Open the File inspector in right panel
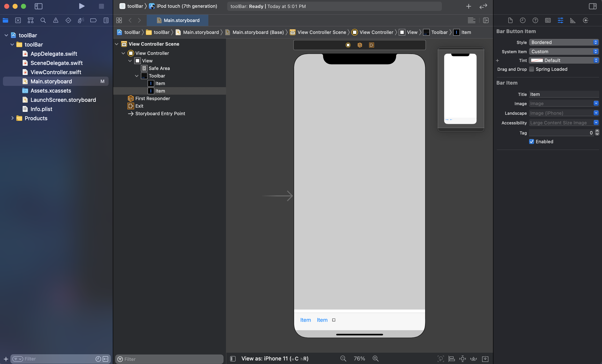This screenshot has height=364, width=602. pos(510,21)
